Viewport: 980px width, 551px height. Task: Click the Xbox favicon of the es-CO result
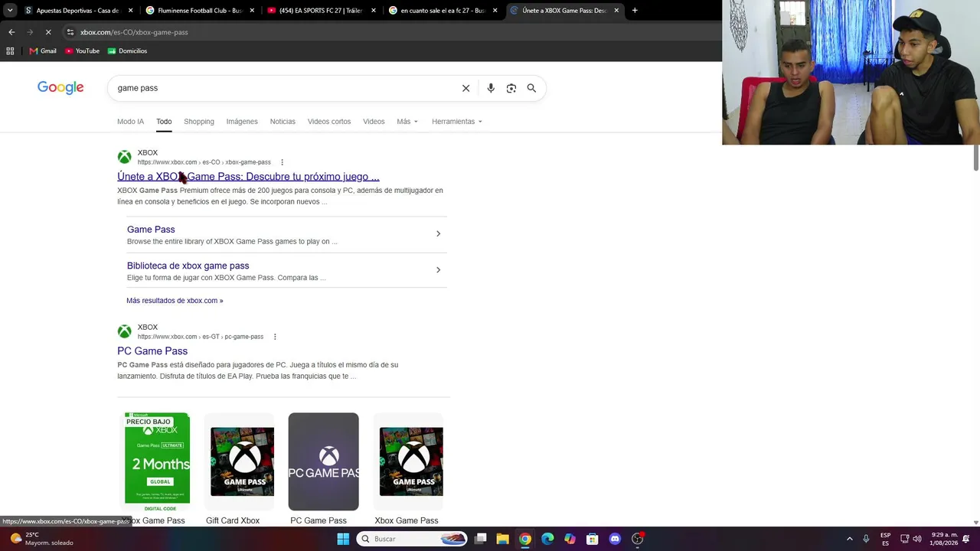124,157
